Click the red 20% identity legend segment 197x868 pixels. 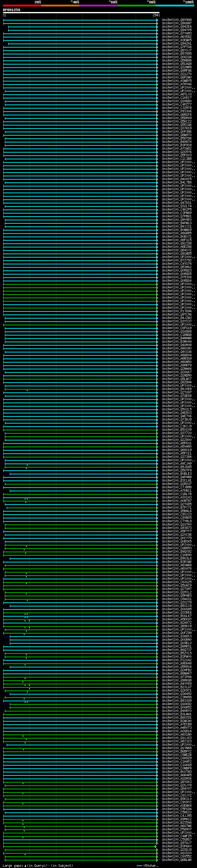pos(22,6)
